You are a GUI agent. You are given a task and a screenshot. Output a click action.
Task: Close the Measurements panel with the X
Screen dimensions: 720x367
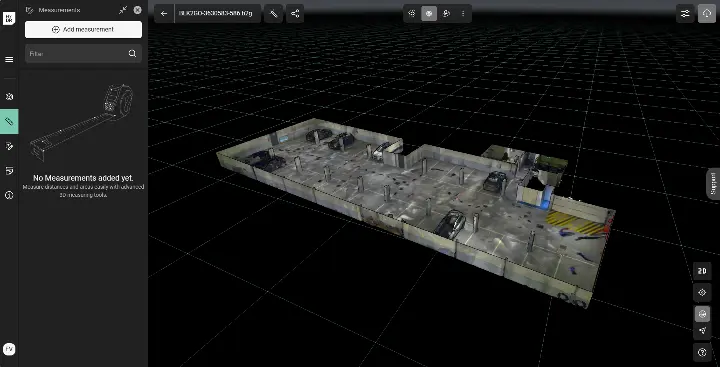click(137, 10)
